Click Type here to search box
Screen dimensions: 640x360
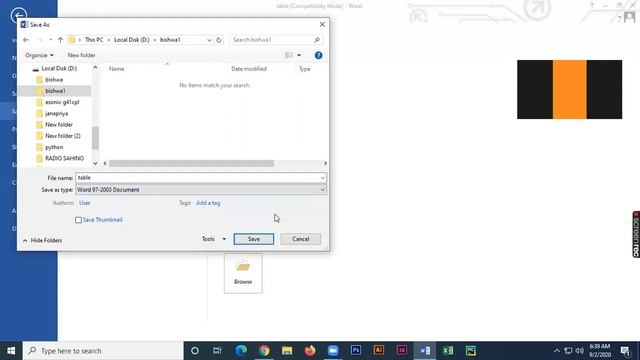[x=103, y=351]
